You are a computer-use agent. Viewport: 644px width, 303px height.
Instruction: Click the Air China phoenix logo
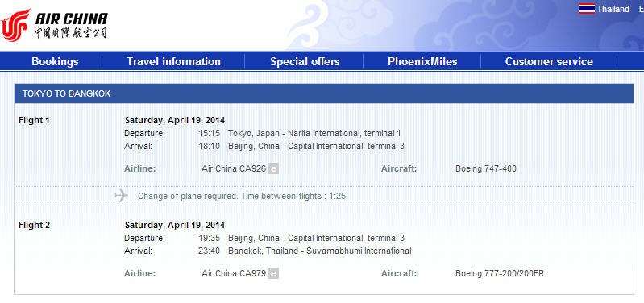15,25
